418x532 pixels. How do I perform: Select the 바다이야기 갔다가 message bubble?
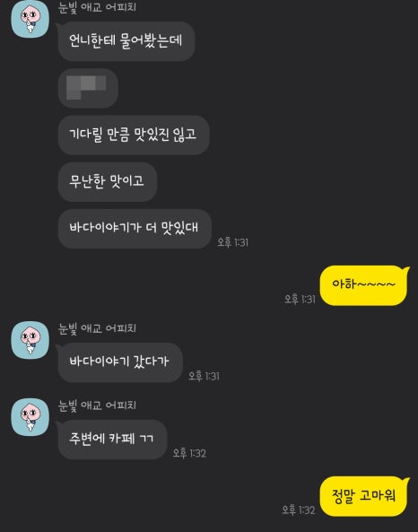click(120, 362)
